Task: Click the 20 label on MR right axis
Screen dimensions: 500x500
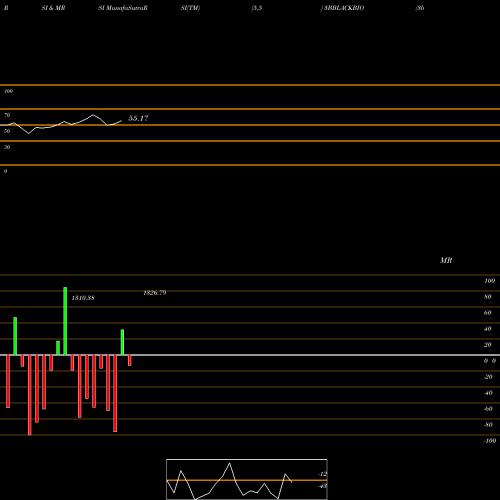Action: tap(488, 345)
